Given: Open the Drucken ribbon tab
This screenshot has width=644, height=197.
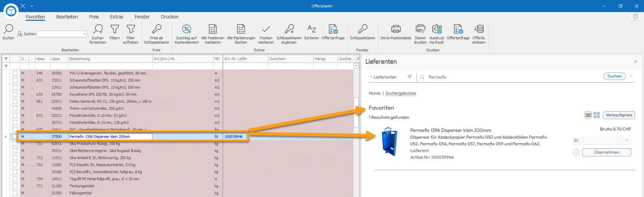Looking at the screenshot, I should click(x=170, y=17).
